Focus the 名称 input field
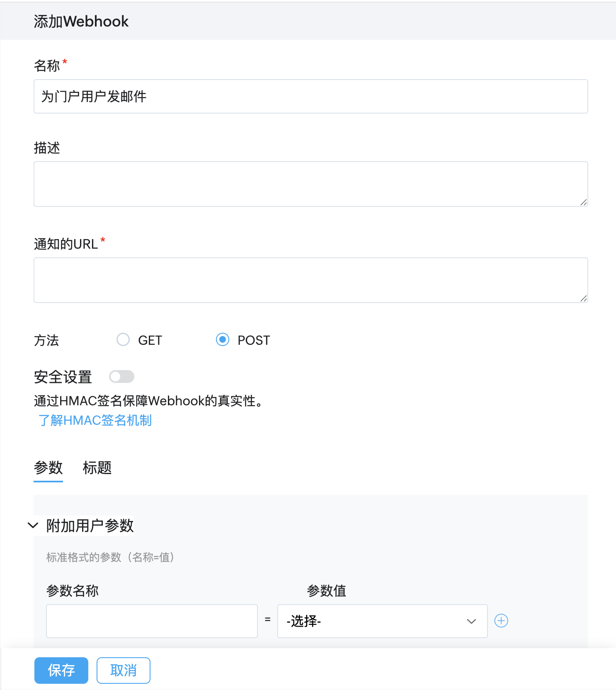The image size is (616, 690). (x=310, y=97)
